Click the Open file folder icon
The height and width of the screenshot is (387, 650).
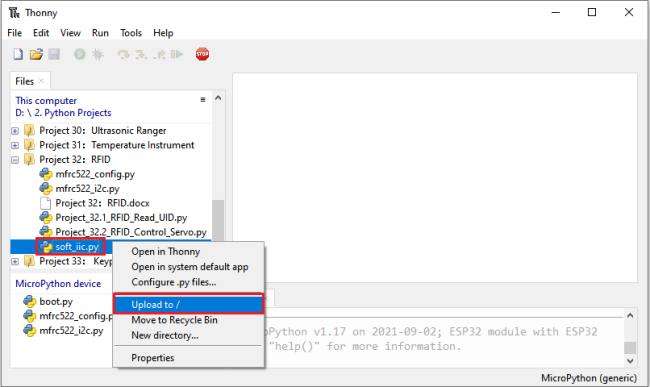click(36, 54)
